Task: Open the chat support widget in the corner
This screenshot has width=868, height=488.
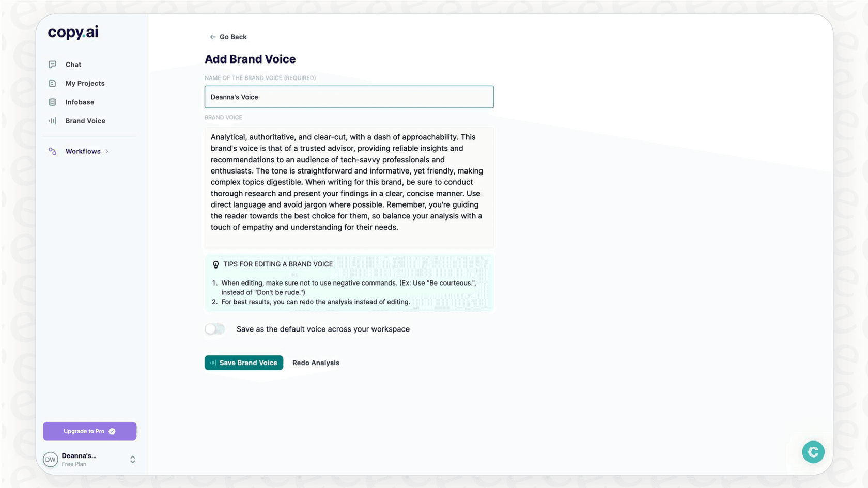Action: [x=813, y=452]
